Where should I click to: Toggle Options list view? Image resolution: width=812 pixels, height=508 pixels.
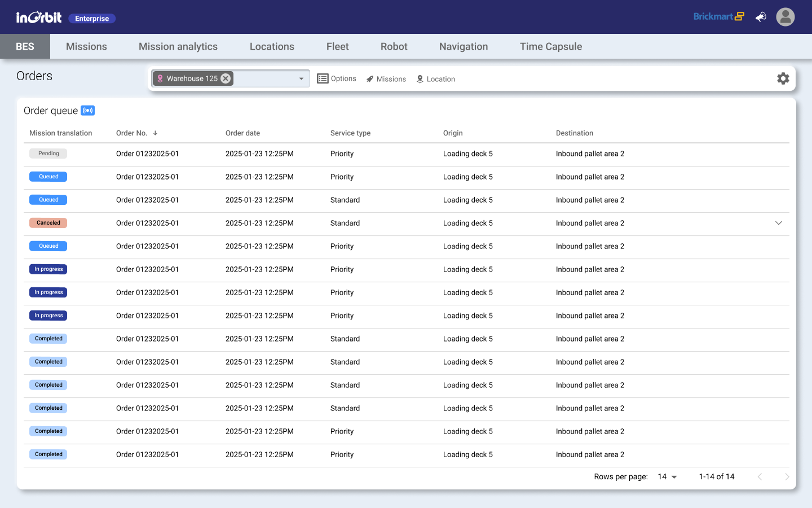[x=337, y=79]
